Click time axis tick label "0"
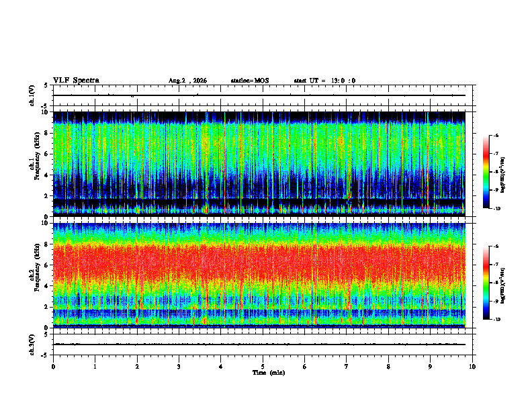Screen dimensions: 532x411 click(x=53, y=367)
